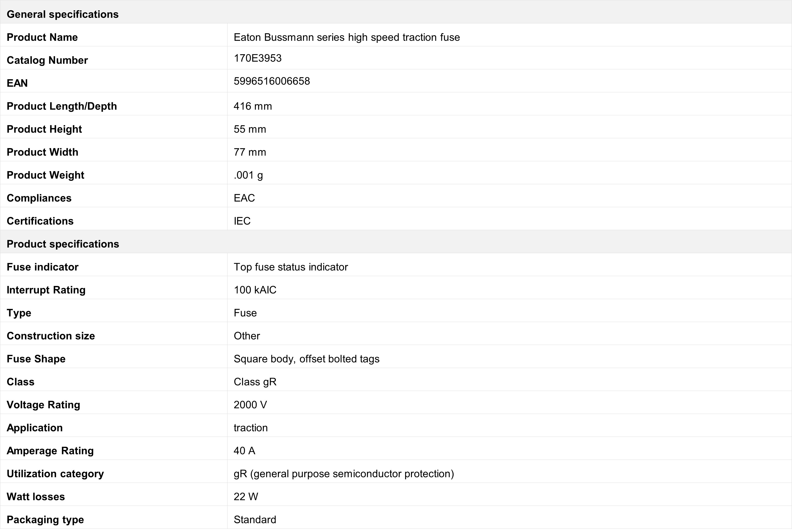Screen dimensions: 792x532
Task: Click the 40 A amperage rating value
Action: coord(244,451)
